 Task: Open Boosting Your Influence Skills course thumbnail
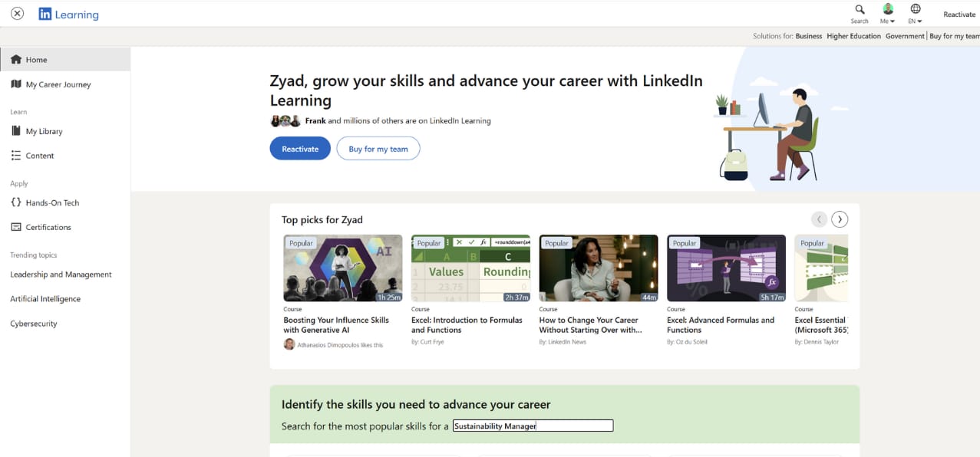pyautogui.click(x=342, y=268)
